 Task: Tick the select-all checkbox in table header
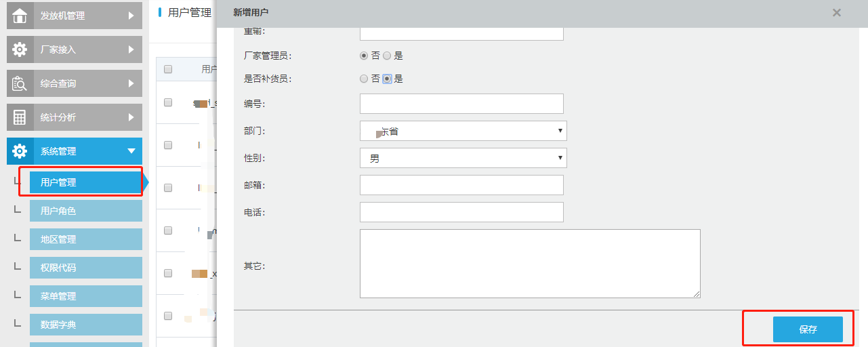[168, 69]
